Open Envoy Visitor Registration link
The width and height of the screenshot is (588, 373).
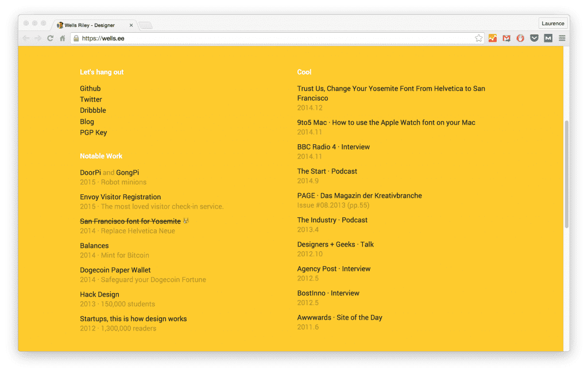[121, 197]
